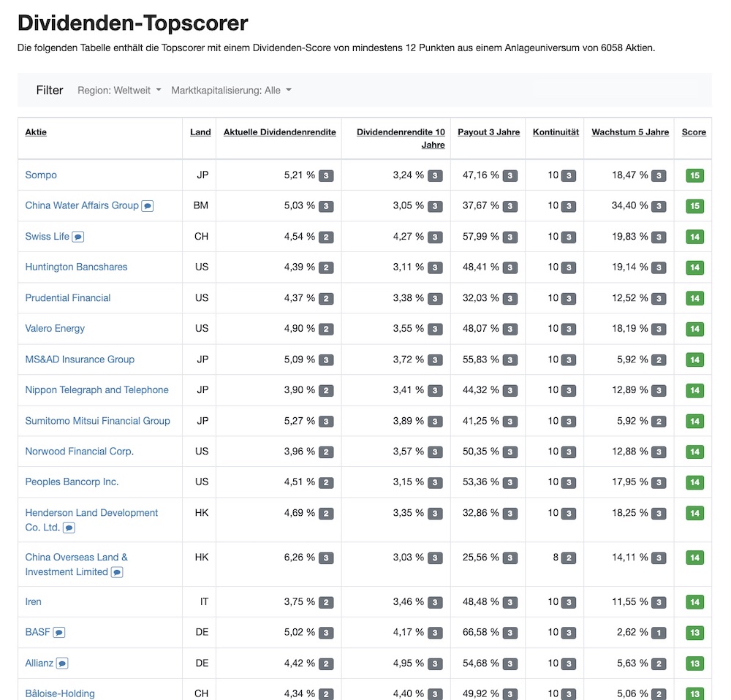Open Henderson Land Development Co. Ltd. link

pos(91,520)
